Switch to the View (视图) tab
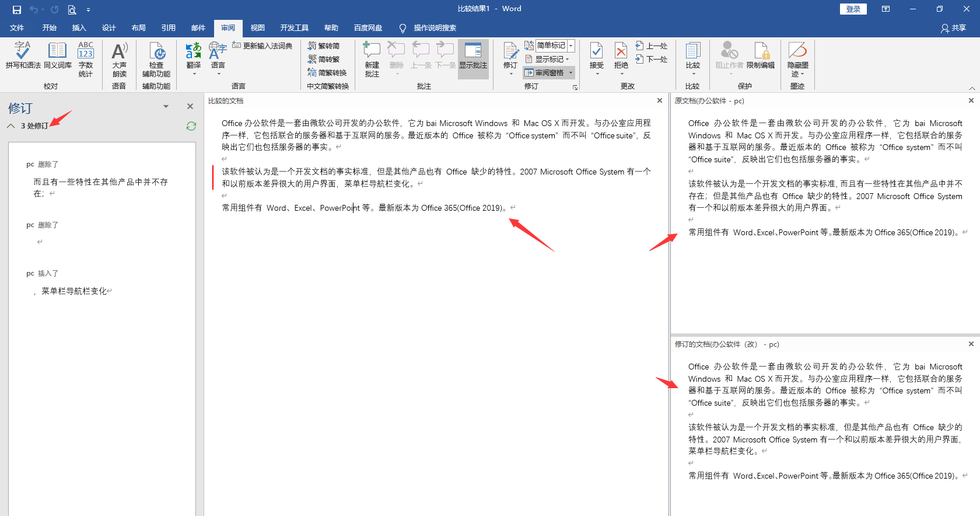980x516 pixels. 258,28
